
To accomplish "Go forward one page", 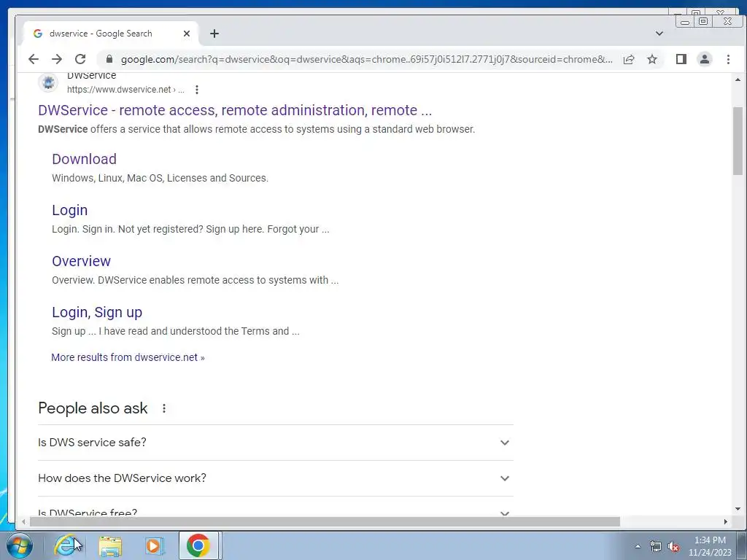I will [57, 59].
